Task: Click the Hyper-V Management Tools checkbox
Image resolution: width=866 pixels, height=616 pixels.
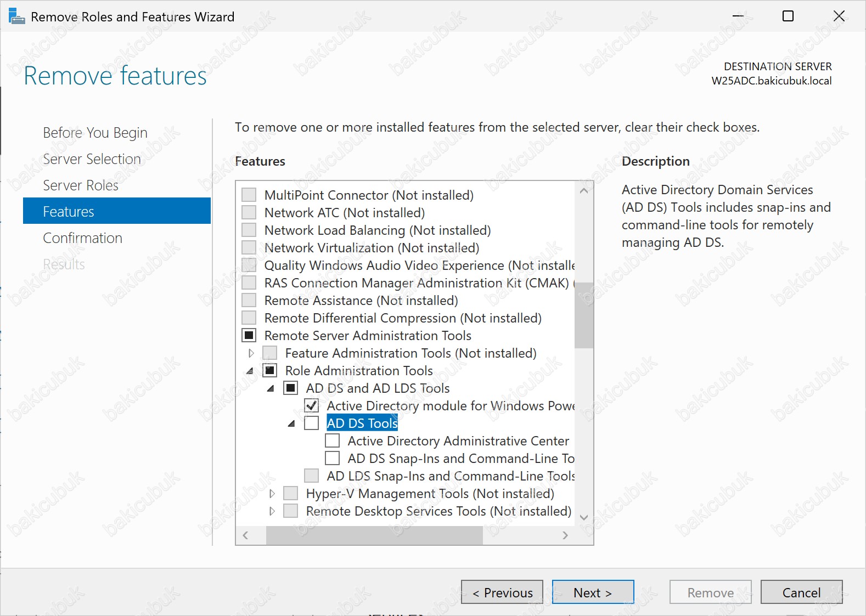Action: [x=291, y=494]
